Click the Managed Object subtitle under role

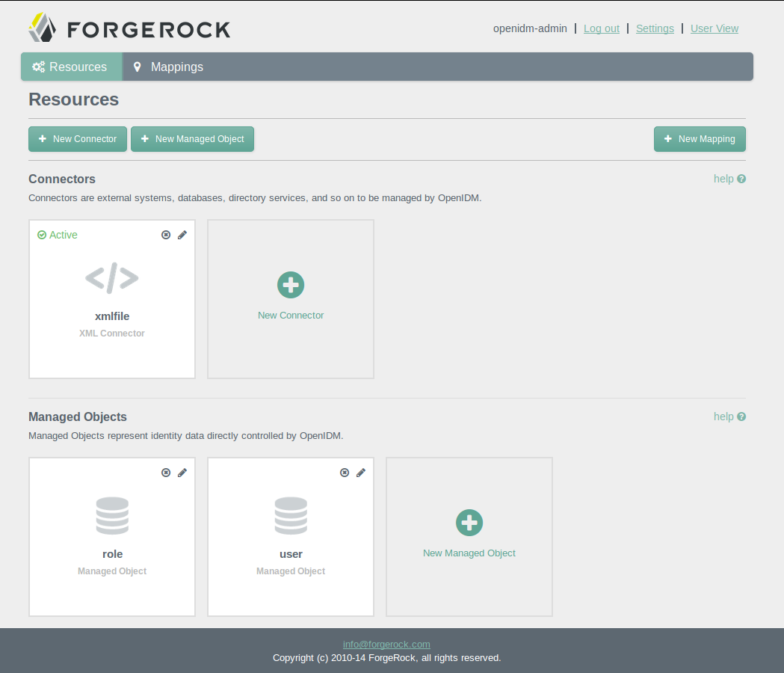(x=112, y=571)
